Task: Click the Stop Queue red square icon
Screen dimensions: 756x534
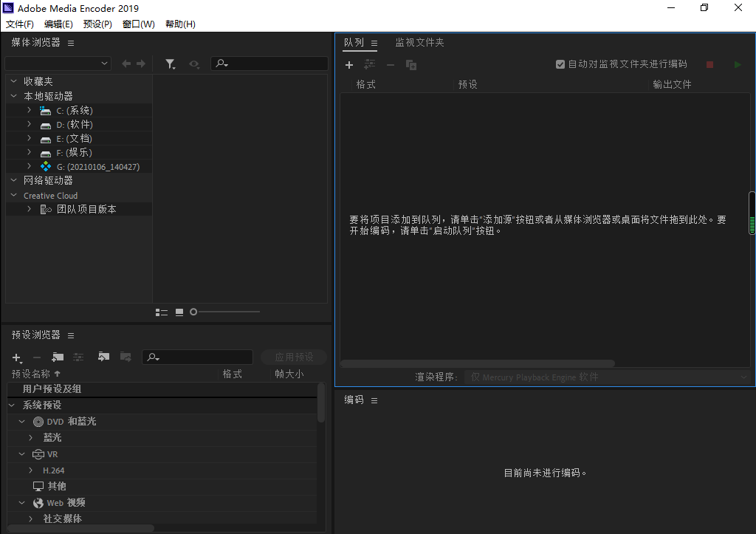Action: pos(709,64)
